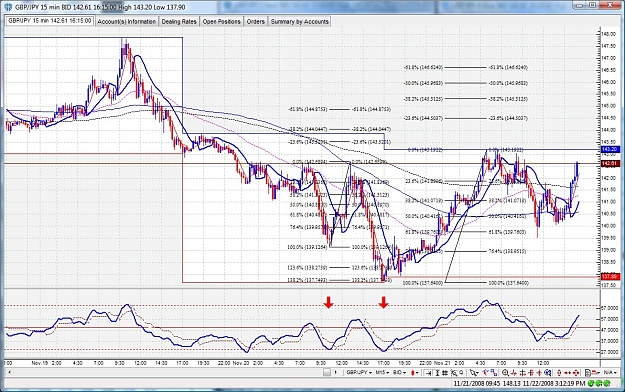This screenshot has width=625, height=392.
Task: Click the red vertical double-arrow icon
Action: click(x=559, y=373)
